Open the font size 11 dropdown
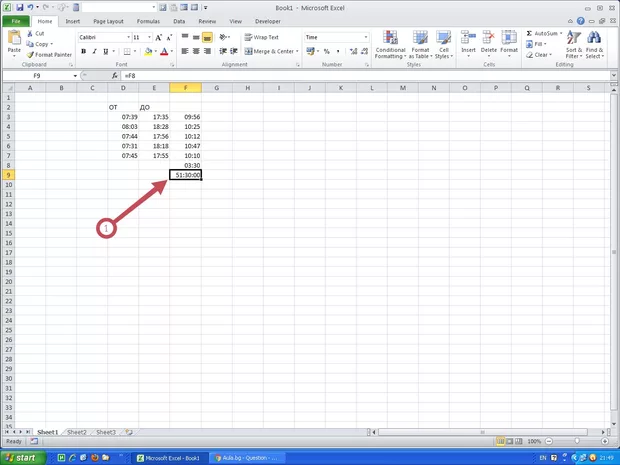The image size is (620, 465). coord(149,37)
